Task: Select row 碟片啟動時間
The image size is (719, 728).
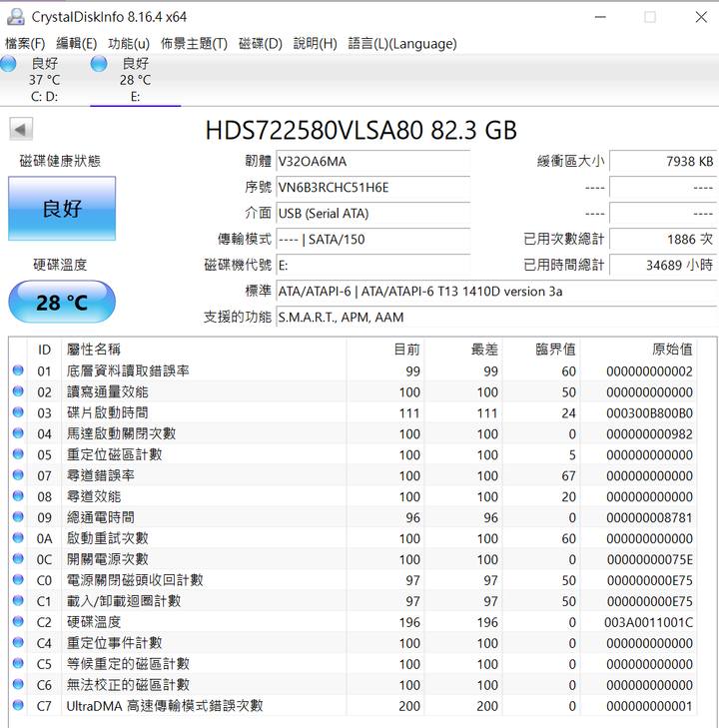Action: 353,412
